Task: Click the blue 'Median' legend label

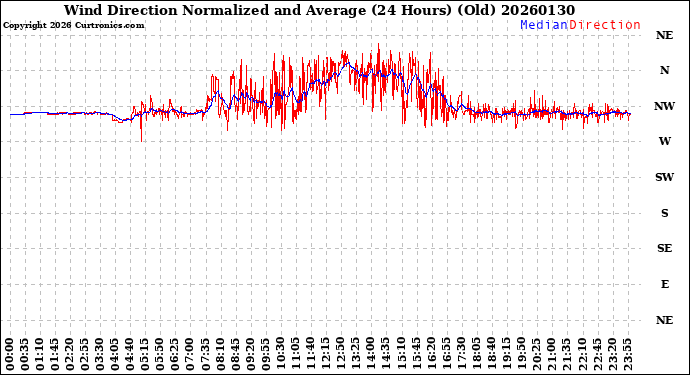Action: pyautogui.click(x=544, y=25)
